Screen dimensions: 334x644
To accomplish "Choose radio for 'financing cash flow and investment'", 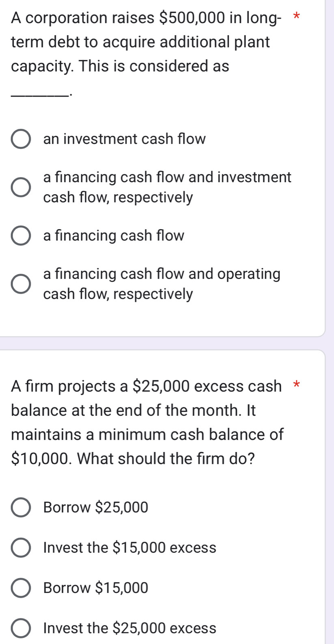I will 20,187.
